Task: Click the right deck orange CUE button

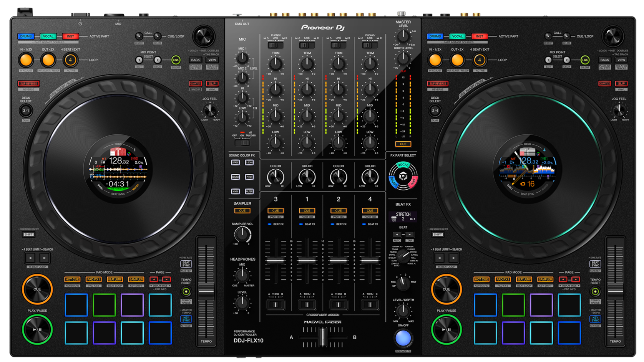Action: tap(446, 289)
